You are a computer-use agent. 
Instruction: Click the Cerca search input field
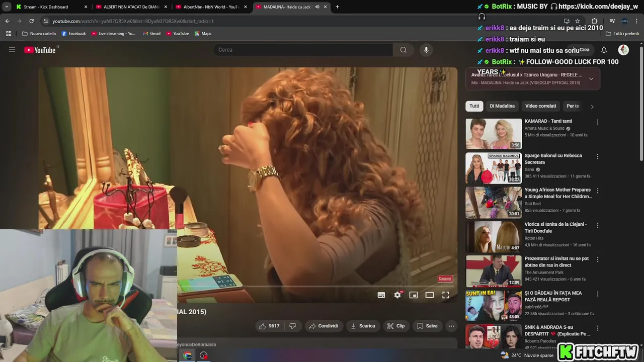pos(303,50)
